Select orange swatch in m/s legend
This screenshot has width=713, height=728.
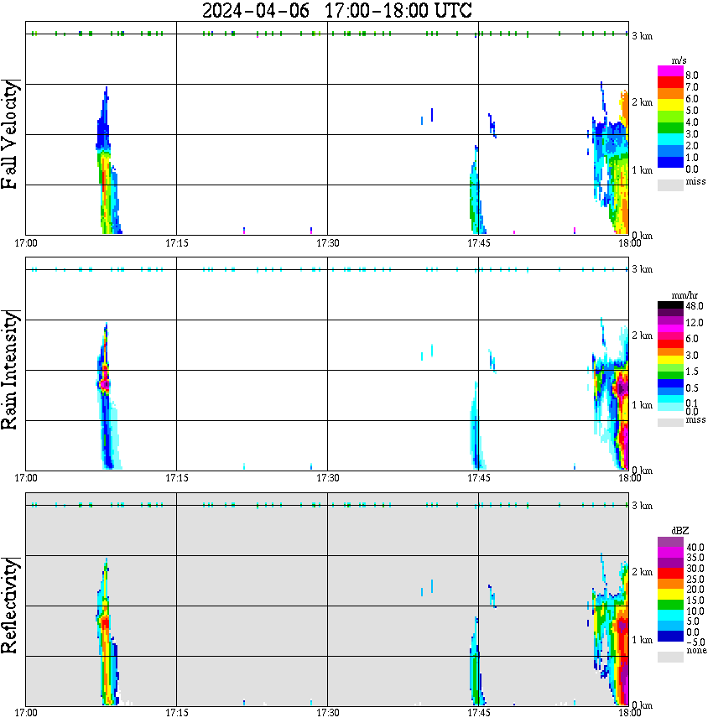[x=670, y=93]
